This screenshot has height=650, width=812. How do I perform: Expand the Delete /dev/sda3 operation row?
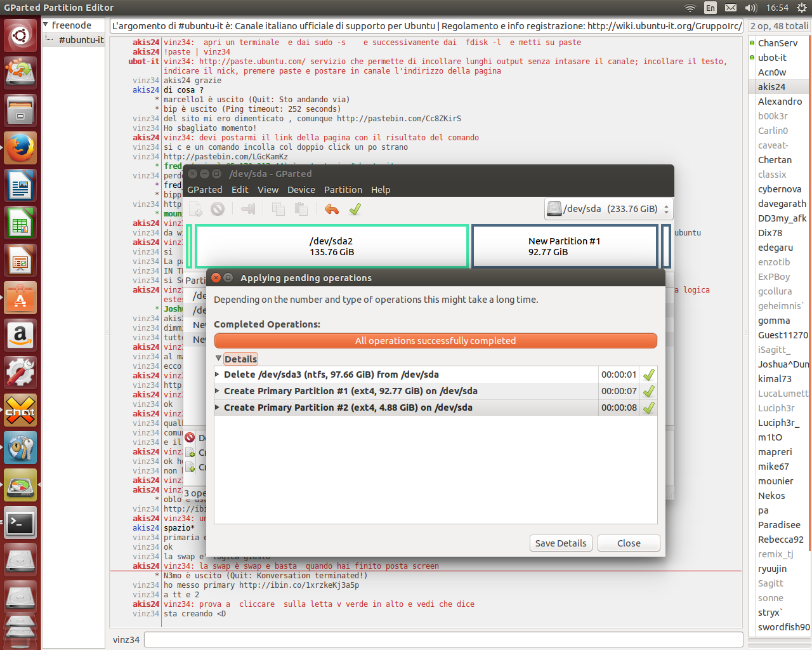(x=218, y=375)
